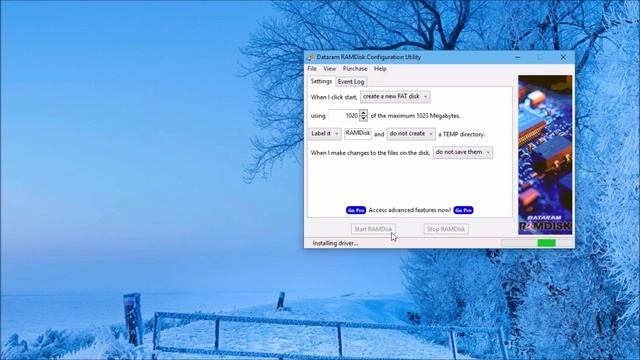Open the 'Label it' dropdown
Screen dimensions: 640x360
coord(325,134)
